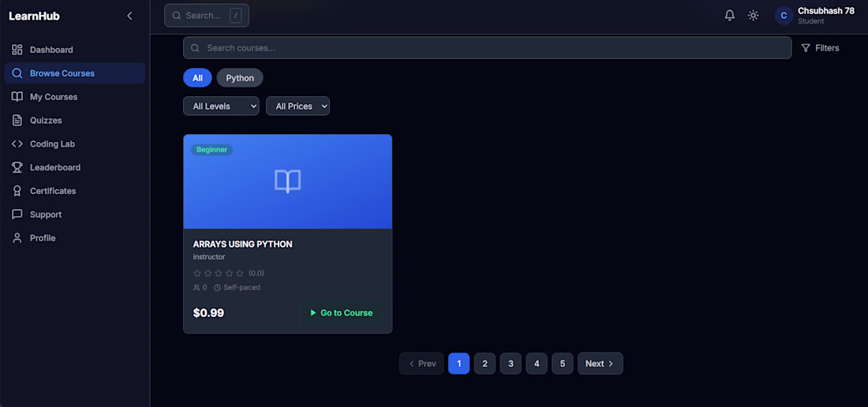Select Browse Courses in the sidebar

(x=75, y=73)
